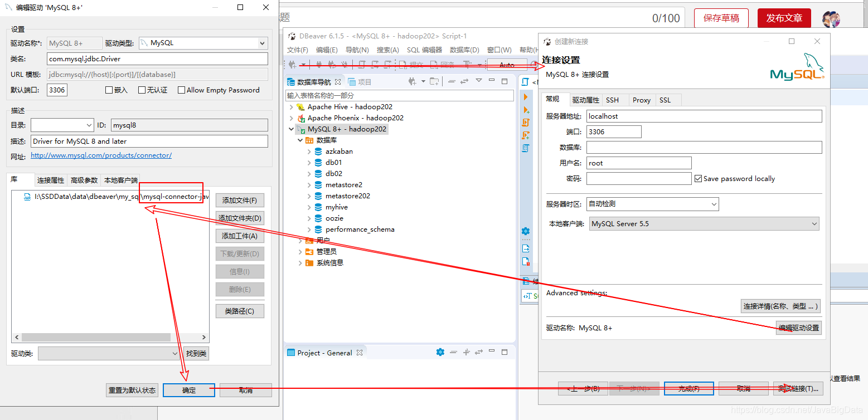868x420 pixels.
Task: Click the azkaban database icon
Action: (x=318, y=152)
